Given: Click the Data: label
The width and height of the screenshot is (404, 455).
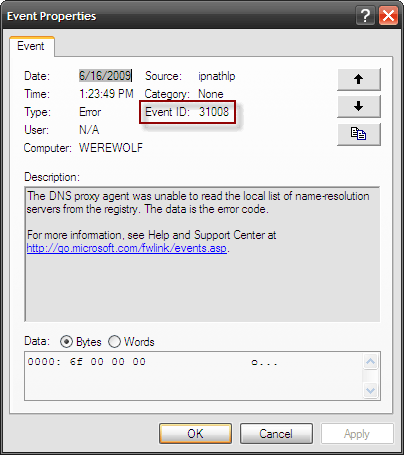Looking at the screenshot, I should point(37,341).
